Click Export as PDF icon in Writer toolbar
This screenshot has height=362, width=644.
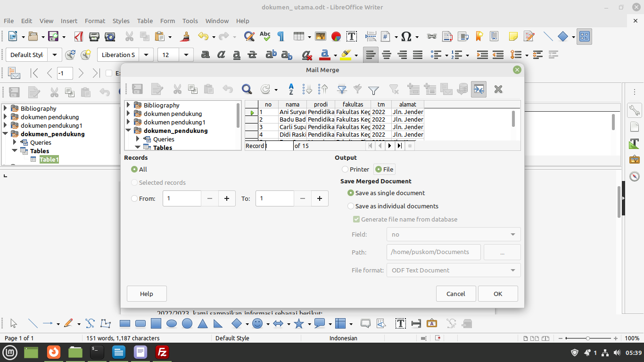79,36
